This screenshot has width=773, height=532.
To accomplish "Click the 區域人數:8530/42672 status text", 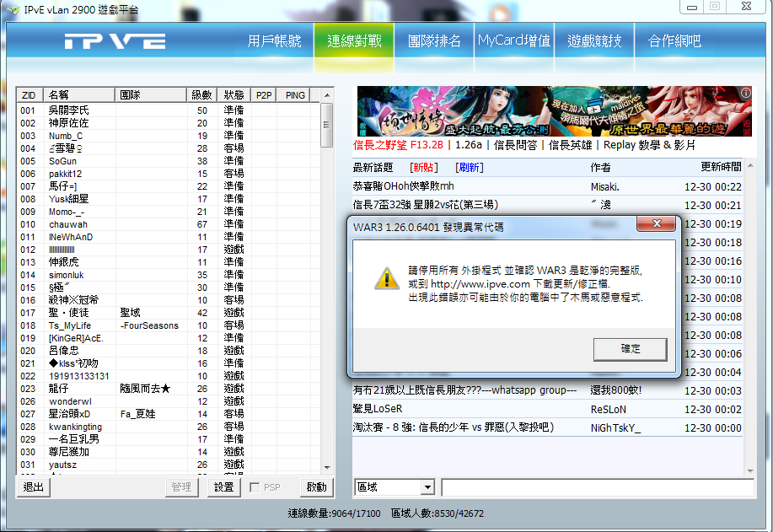I will [x=437, y=513].
